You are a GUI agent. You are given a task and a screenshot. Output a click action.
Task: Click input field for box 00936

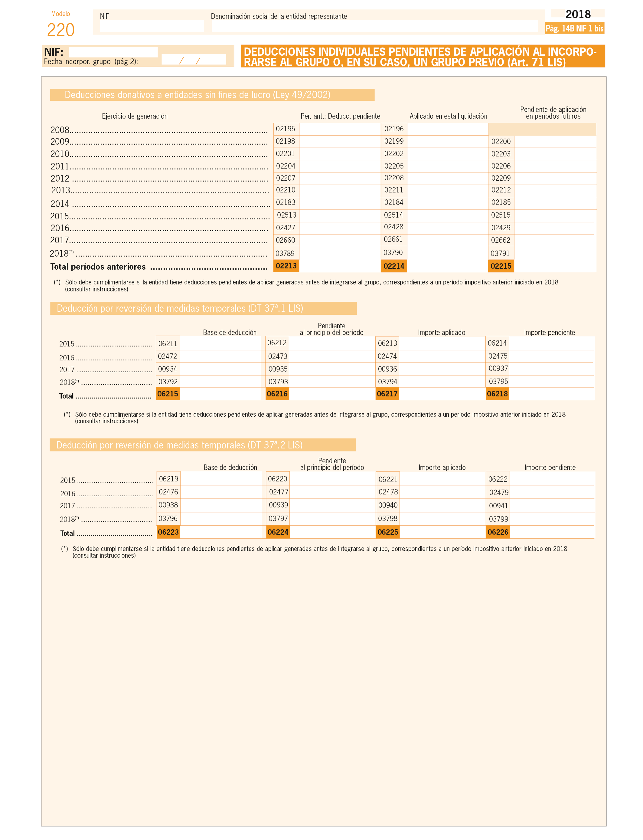click(442, 369)
